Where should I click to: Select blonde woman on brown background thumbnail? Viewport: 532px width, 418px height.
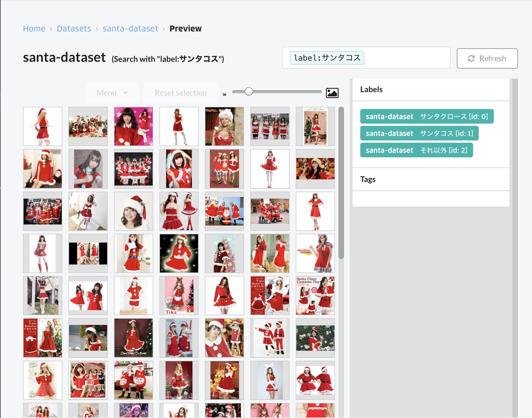[224, 126]
